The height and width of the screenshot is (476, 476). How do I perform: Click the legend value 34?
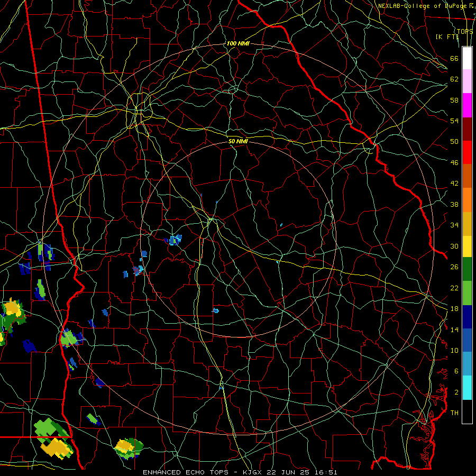tap(454, 225)
